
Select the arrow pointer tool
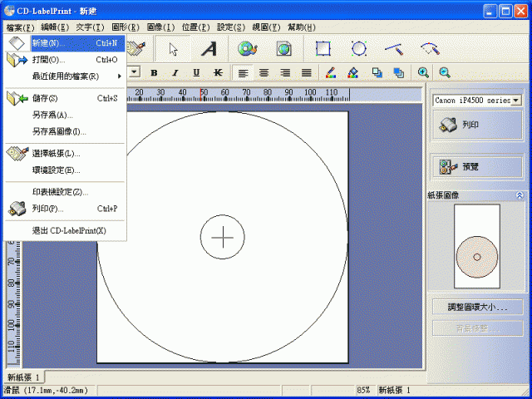174,49
